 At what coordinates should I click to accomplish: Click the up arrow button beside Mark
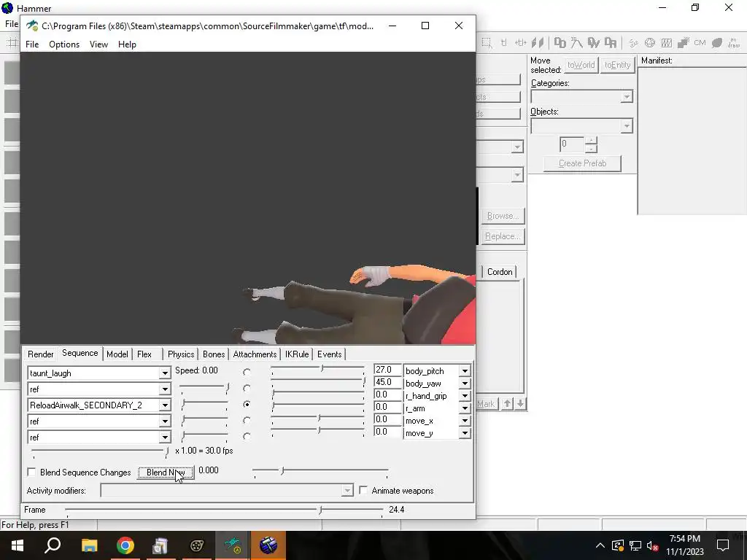508,403
